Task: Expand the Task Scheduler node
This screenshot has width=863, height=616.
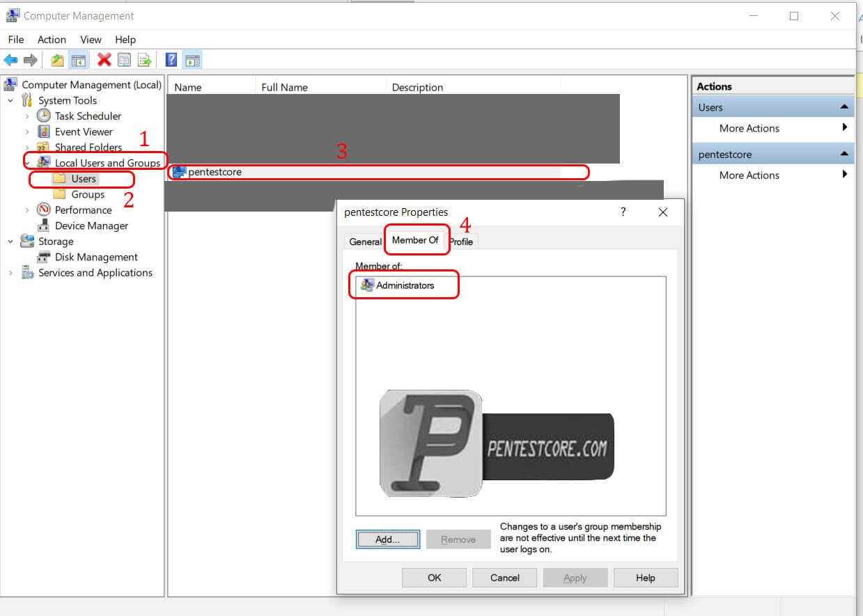Action: click(27, 116)
